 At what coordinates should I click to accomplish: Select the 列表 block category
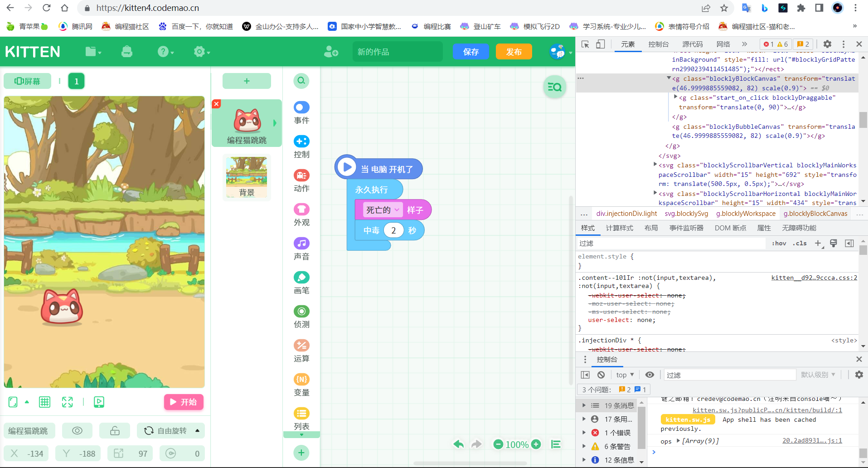[301, 419]
